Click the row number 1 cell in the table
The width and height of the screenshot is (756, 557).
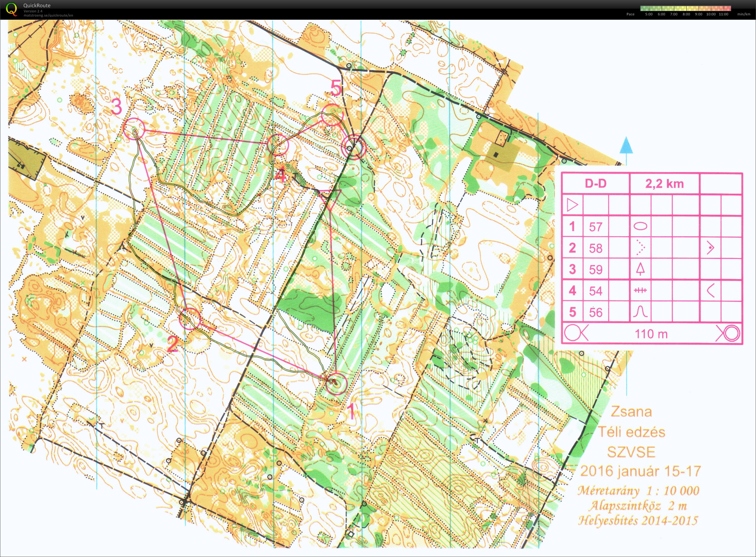pyautogui.click(x=573, y=226)
